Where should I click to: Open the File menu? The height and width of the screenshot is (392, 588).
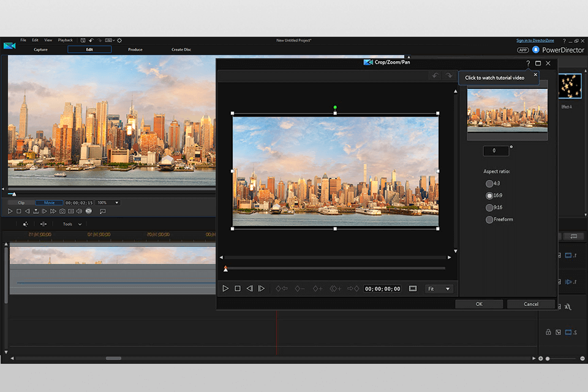pyautogui.click(x=23, y=40)
